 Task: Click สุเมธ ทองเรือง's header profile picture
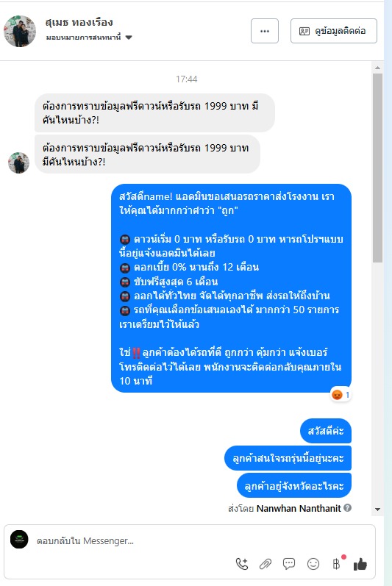20,31
